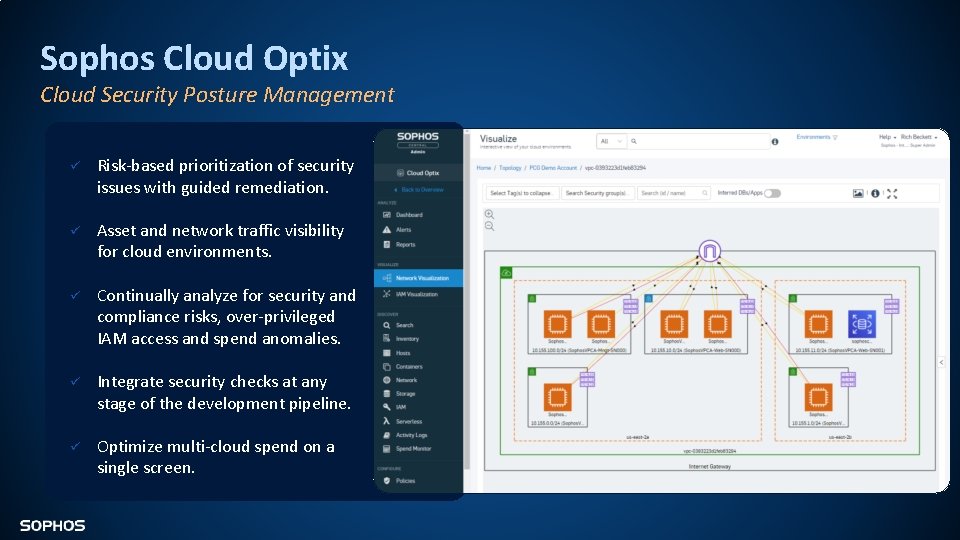Click the Sophos logo on the slide footer
960x540 pixels.
[53, 525]
